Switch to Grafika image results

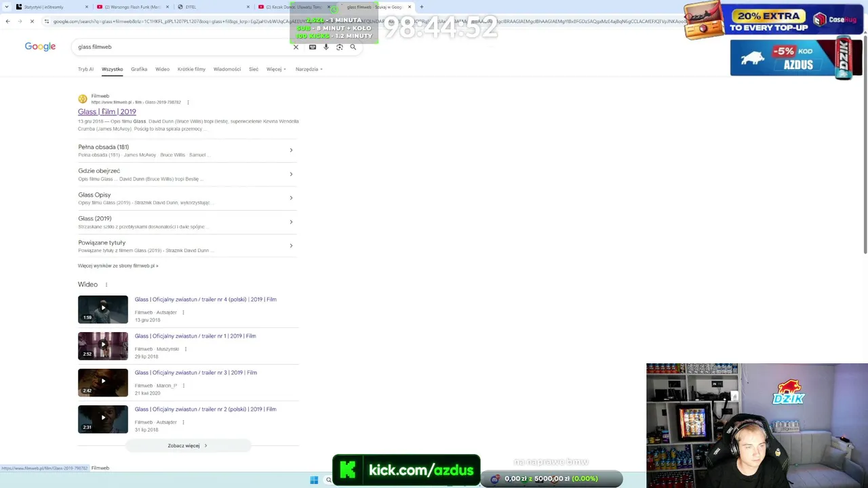(x=139, y=69)
